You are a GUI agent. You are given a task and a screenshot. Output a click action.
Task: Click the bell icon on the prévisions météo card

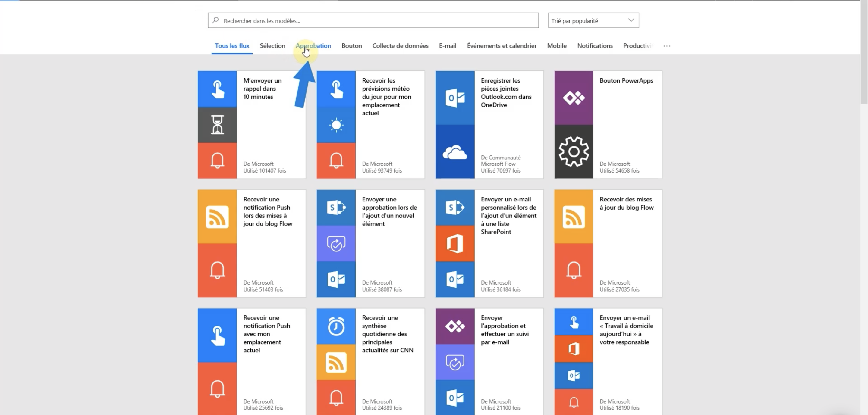[x=336, y=160]
